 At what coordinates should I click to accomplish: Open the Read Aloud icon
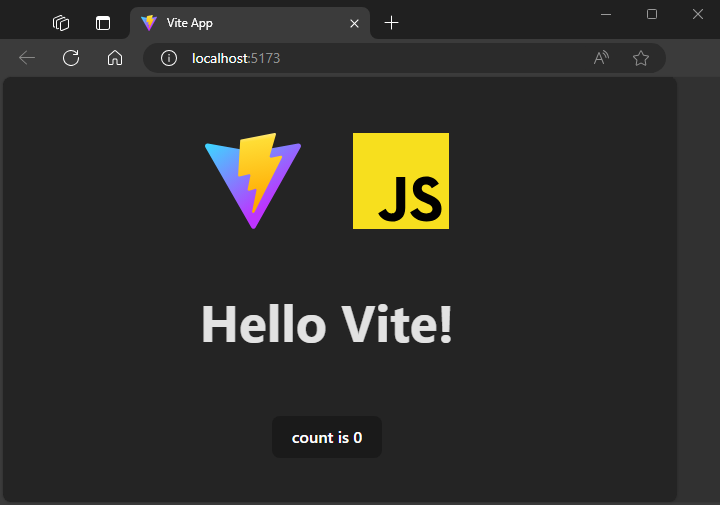click(x=601, y=58)
